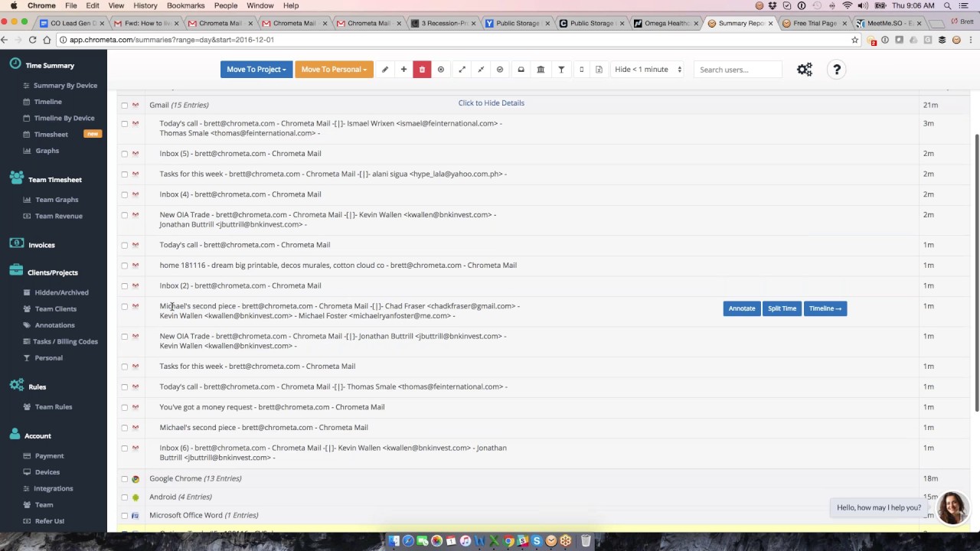Click to Hide Details link
This screenshot has width=980, height=551.
coord(491,103)
